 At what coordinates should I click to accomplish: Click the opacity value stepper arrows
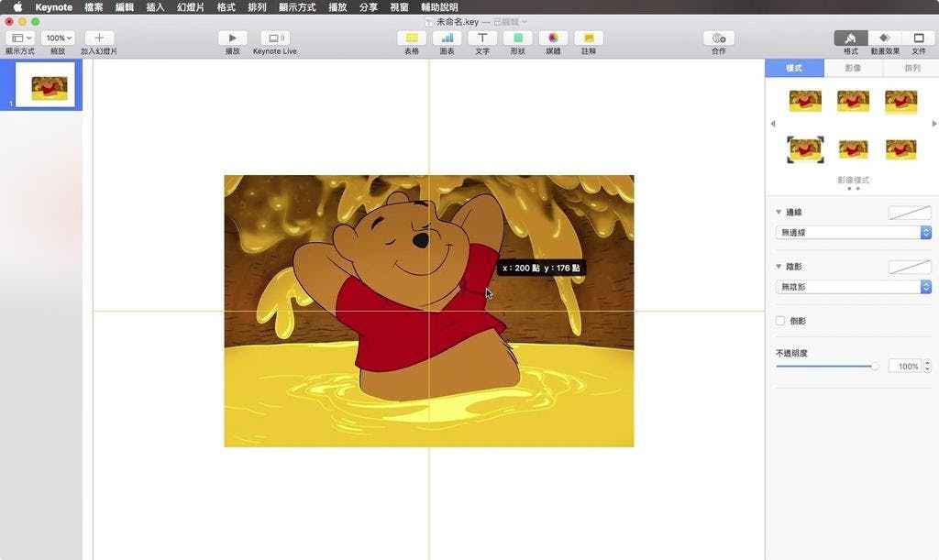click(928, 367)
